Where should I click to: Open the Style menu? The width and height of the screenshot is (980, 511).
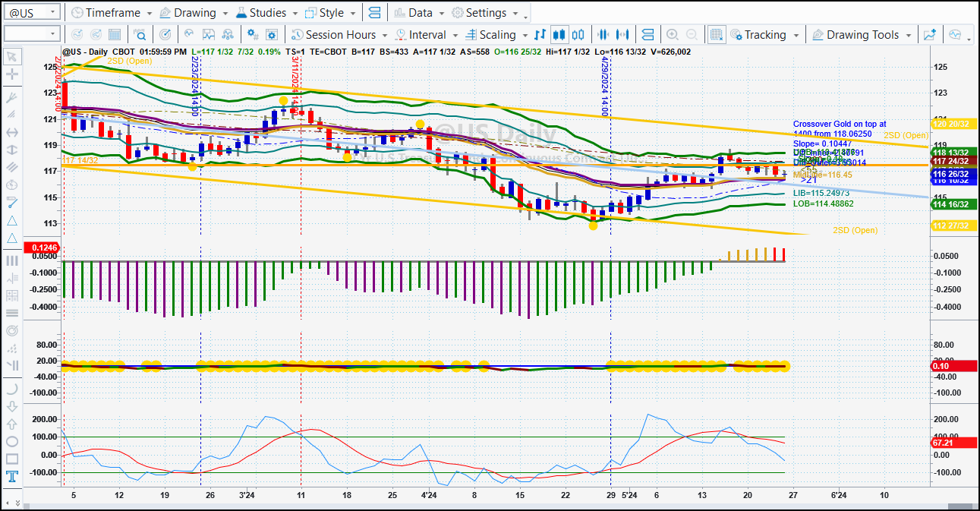329,13
